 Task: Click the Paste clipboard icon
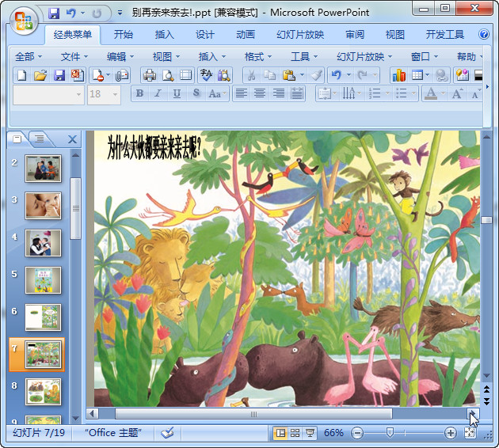pos(289,76)
